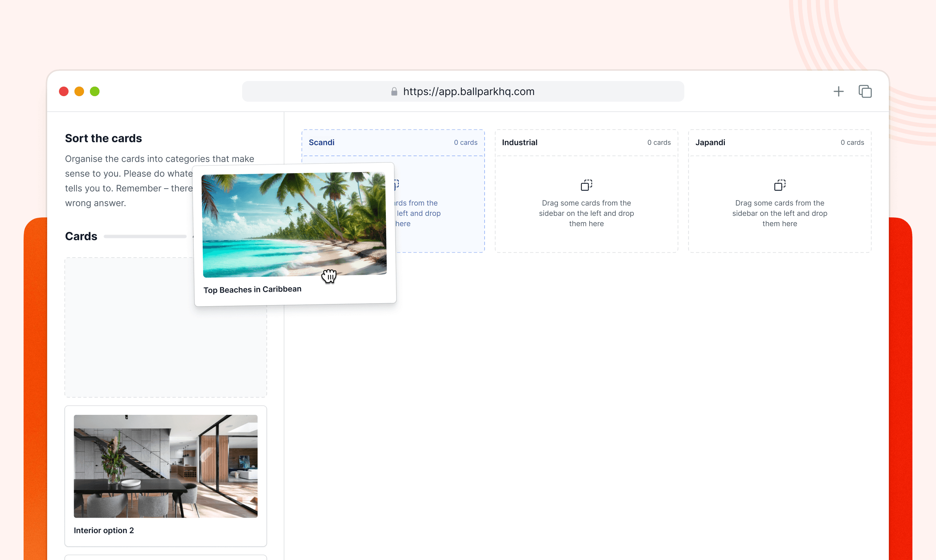Click the address bar URL field
Viewport: 936px width, 560px height.
pyautogui.click(x=468, y=91)
